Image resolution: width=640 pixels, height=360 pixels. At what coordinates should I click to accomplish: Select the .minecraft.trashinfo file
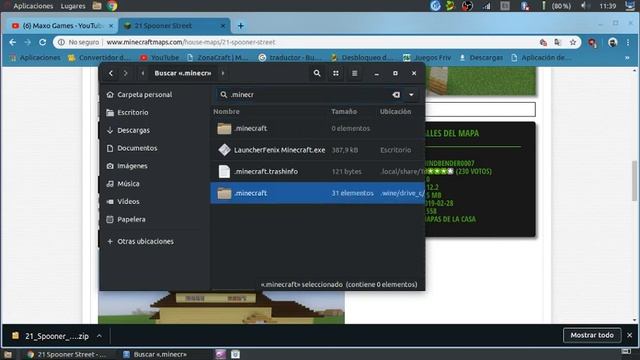pyautogui.click(x=318, y=171)
